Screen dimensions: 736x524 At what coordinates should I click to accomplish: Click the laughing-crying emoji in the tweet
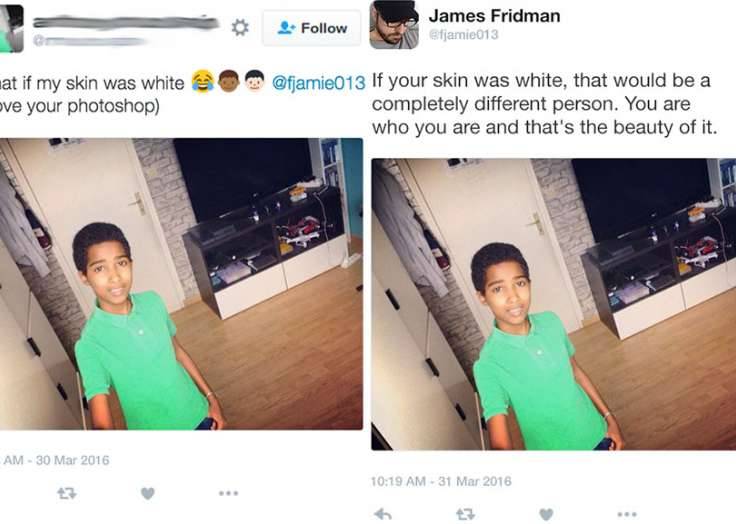point(202,81)
